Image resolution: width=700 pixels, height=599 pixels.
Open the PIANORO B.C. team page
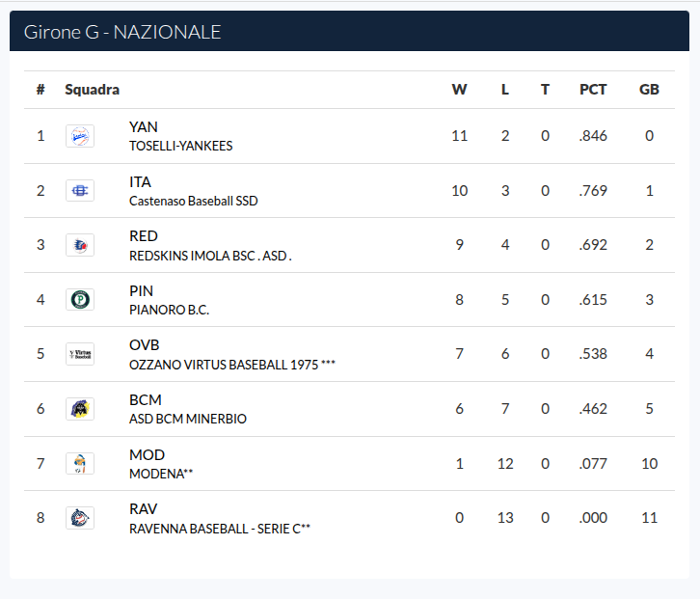click(169, 310)
